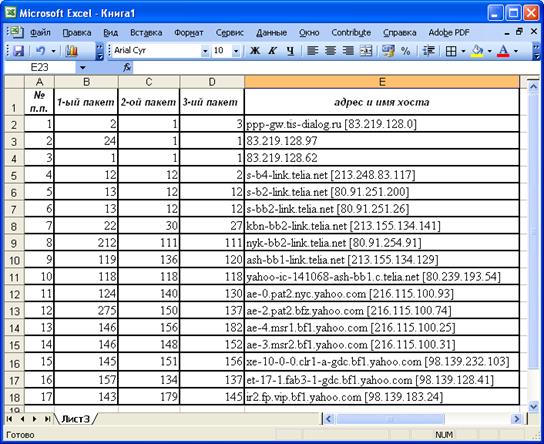544x444 pixels.
Task: Restore the workbook window button
Action: tap(519, 32)
